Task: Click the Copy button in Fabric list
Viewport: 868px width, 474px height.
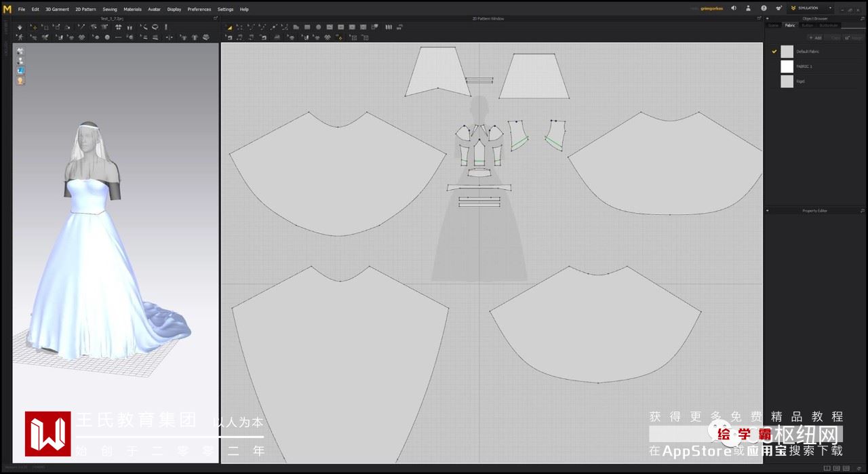Action: point(833,38)
